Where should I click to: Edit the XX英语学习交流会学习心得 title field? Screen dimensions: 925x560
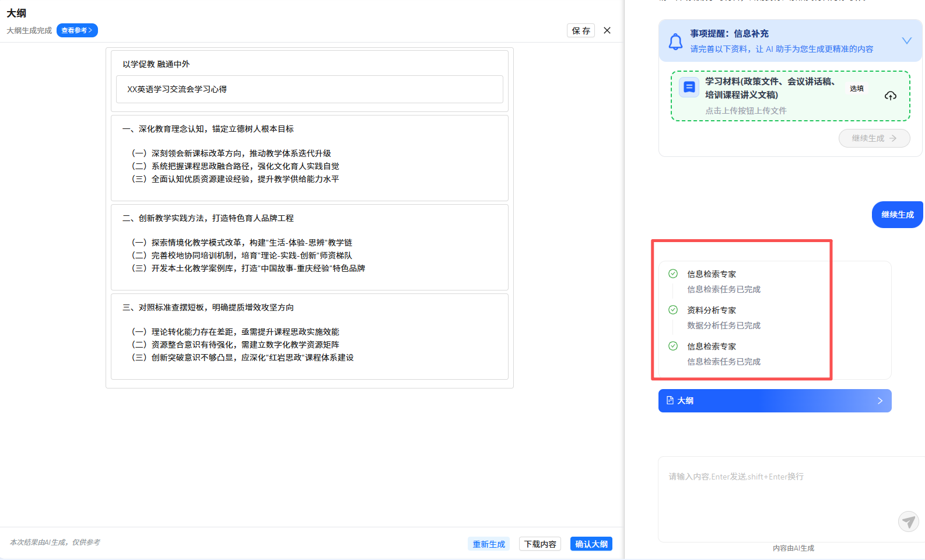tap(309, 89)
